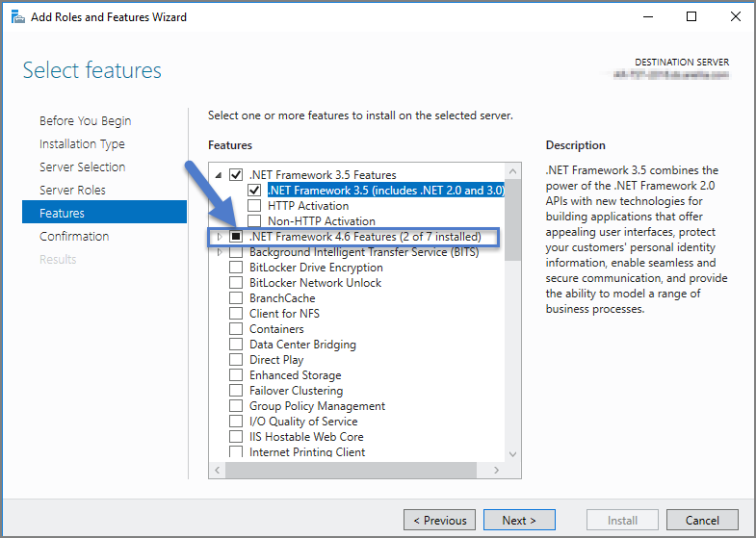Check BitLocker Drive Encryption
The height and width of the screenshot is (538, 756).
(236, 267)
